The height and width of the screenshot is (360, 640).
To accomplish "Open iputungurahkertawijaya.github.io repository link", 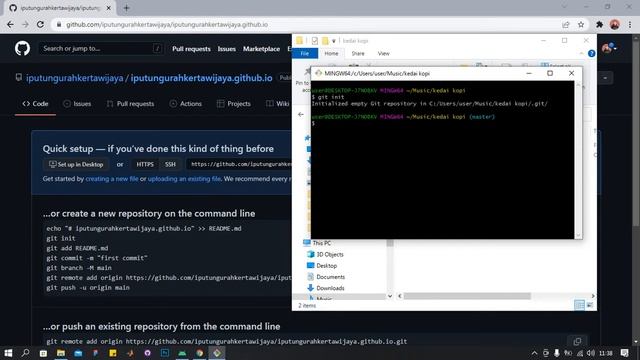I will click(202, 78).
